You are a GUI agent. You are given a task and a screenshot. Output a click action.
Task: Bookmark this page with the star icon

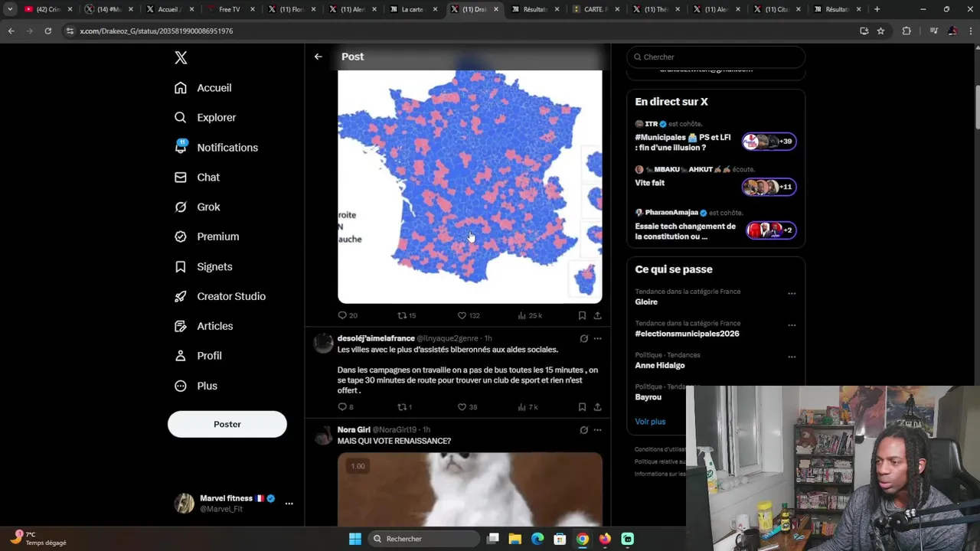pyautogui.click(x=880, y=31)
